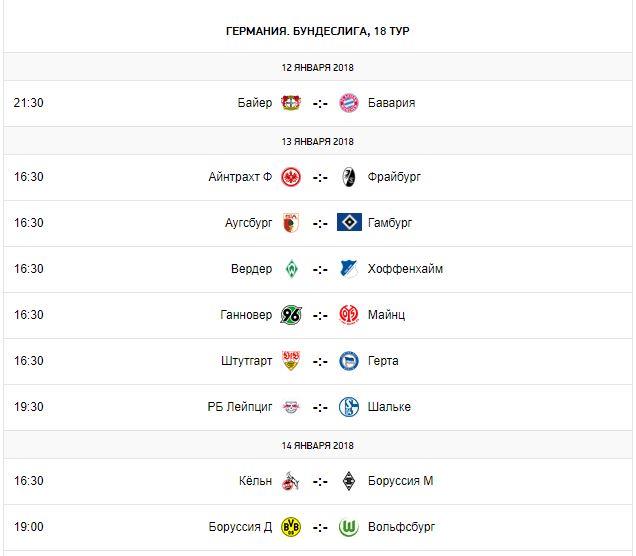Click the Schalke club logo
This screenshot has width=636, height=556.
point(348,407)
